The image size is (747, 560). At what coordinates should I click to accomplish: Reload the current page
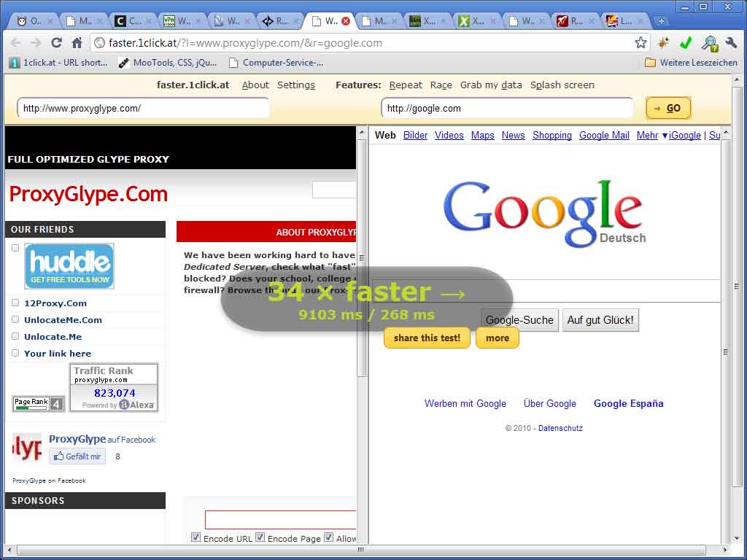[x=56, y=43]
